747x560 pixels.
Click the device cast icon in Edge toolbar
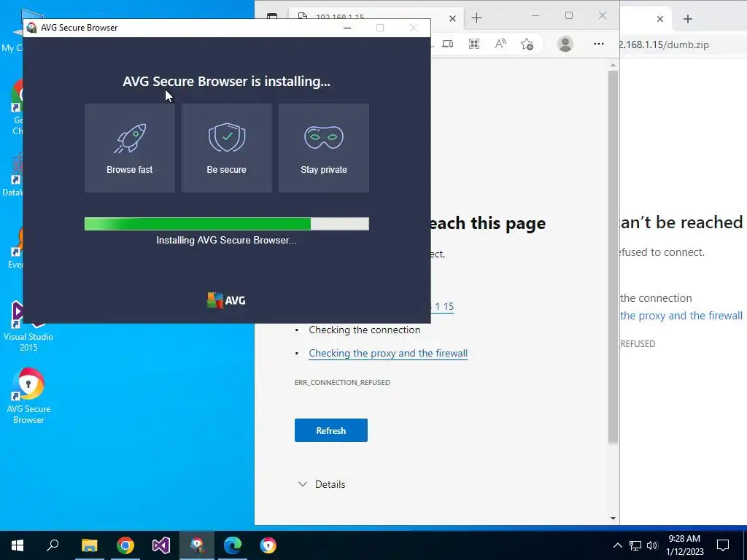(448, 44)
